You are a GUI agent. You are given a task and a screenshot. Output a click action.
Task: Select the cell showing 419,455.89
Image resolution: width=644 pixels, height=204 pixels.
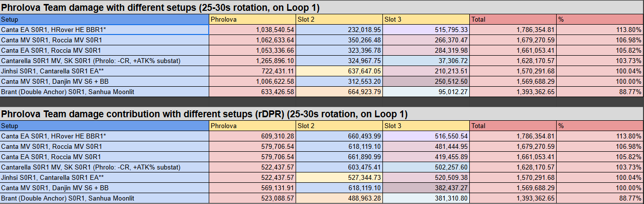[x=426, y=157]
